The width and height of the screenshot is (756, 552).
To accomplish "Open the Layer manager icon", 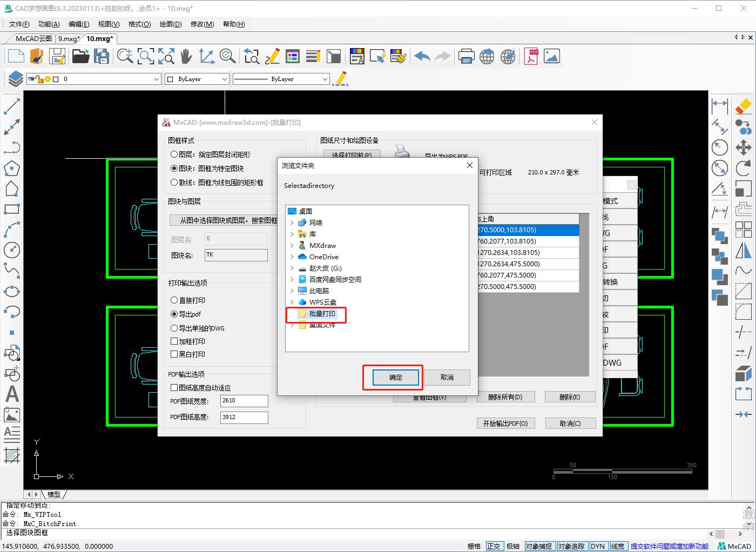I will 15,79.
